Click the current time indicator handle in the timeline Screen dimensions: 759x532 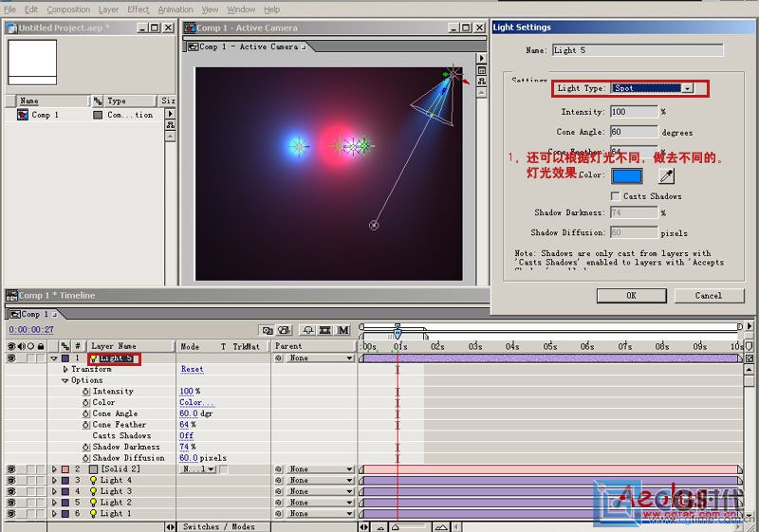pos(398,333)
